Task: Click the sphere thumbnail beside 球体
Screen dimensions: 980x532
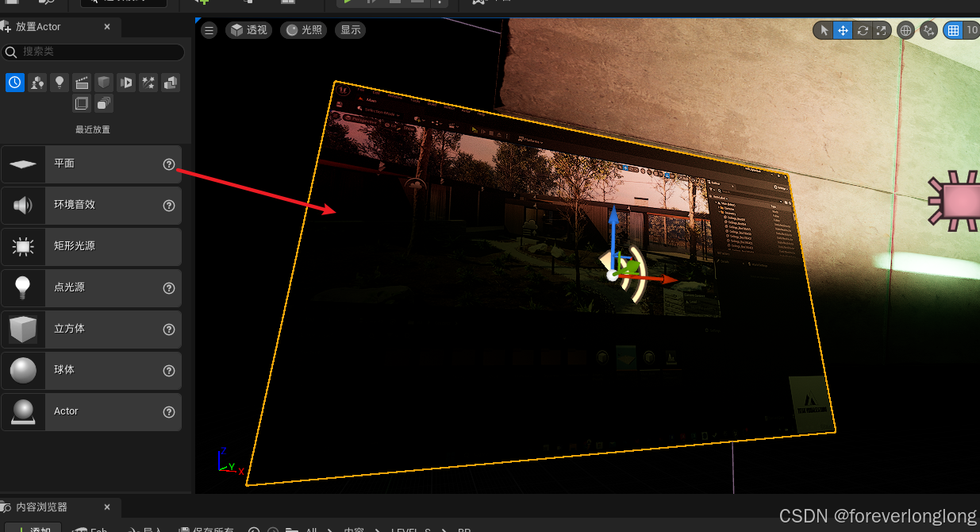Action: [x=23, y=371]
